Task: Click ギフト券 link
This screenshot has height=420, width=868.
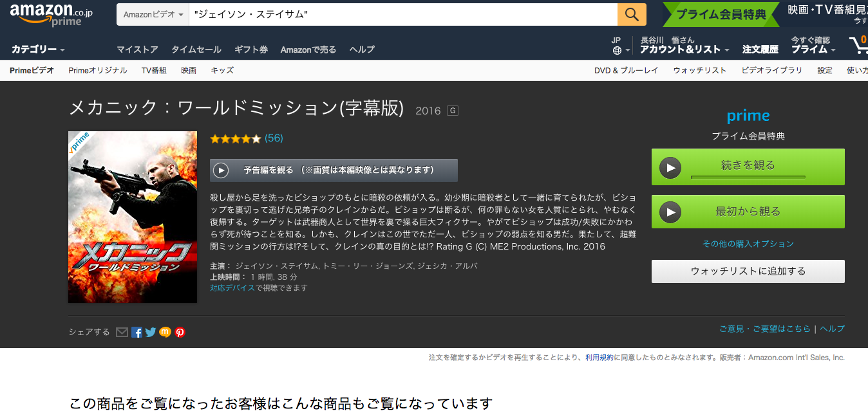Action: pyautogui.click(x=251, y=50)
